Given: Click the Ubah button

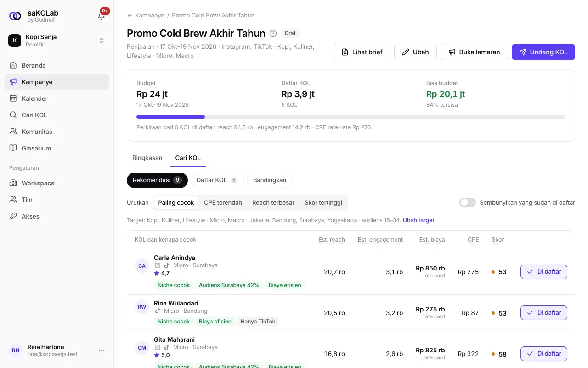Looking at the screenshot, I should pyautogui.click(x=415, y=52).
